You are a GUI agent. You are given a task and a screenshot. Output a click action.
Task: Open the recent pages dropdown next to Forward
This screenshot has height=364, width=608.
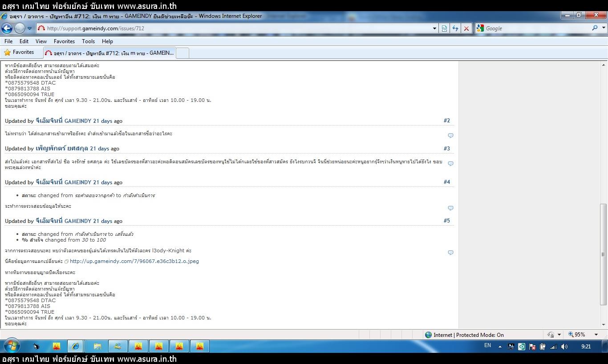pos(30,28)
